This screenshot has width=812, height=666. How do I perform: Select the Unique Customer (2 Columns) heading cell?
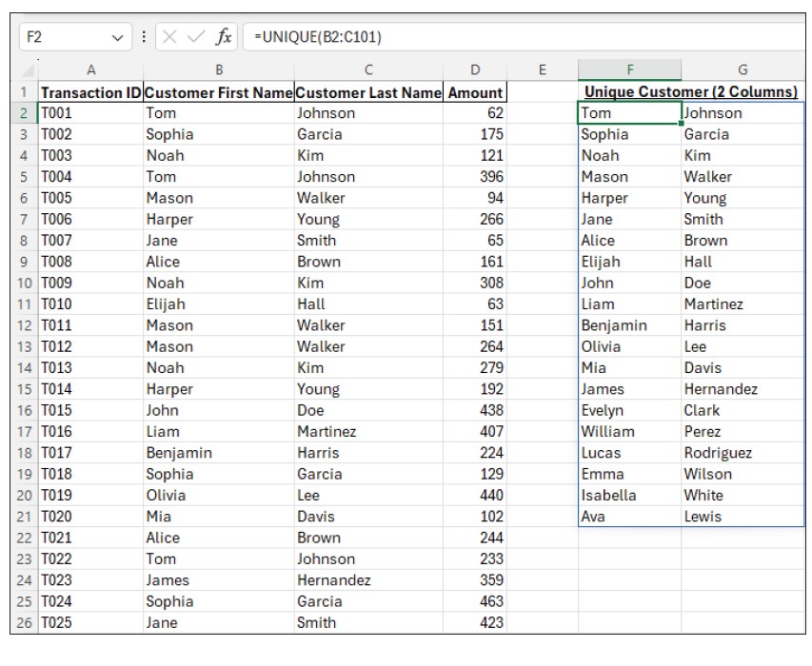click(x=690, y=92)
